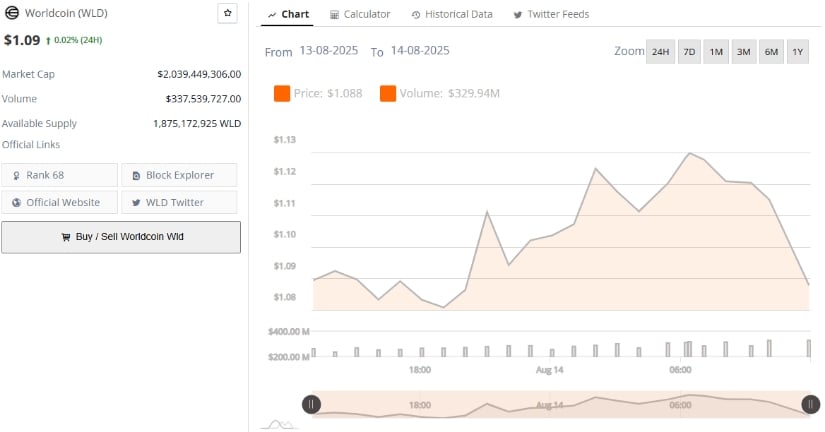Click the From date field 13-08-2025

[x=329, y=51]
